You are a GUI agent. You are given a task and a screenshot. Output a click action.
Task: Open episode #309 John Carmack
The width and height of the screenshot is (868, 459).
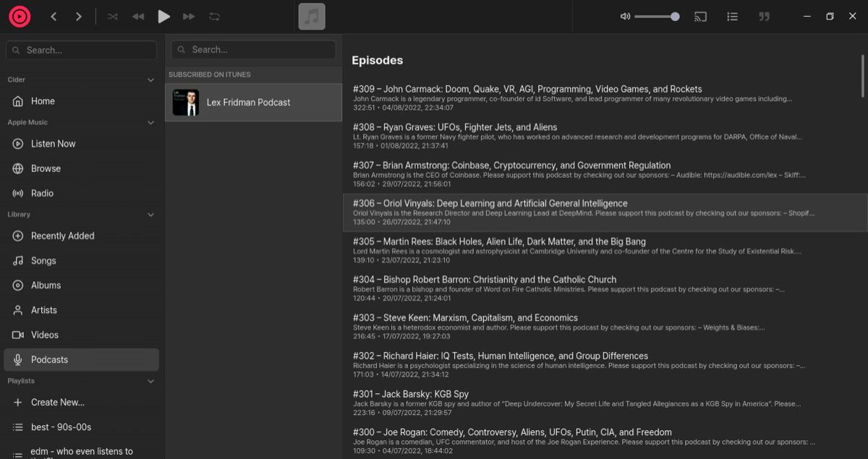point(603,98)
